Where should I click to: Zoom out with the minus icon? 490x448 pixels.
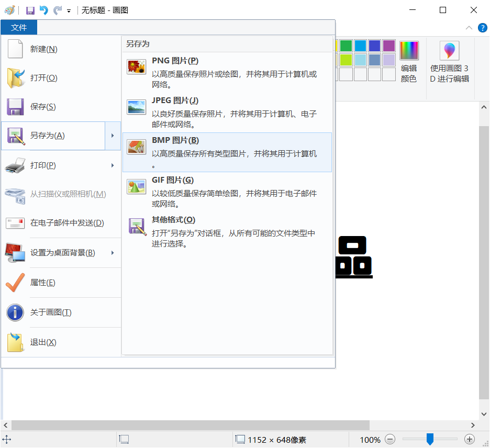390,440
